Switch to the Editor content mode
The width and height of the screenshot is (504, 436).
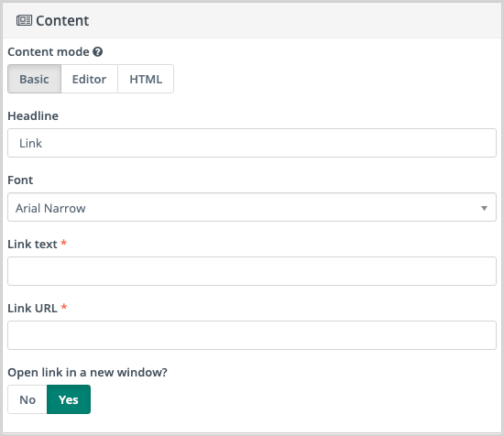89,79
